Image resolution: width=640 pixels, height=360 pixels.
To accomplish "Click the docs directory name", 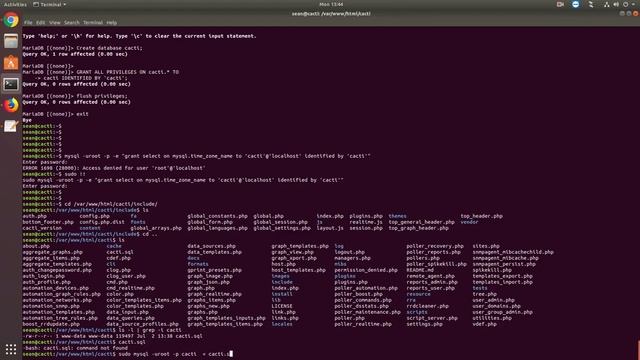I will tap(193, 258).
